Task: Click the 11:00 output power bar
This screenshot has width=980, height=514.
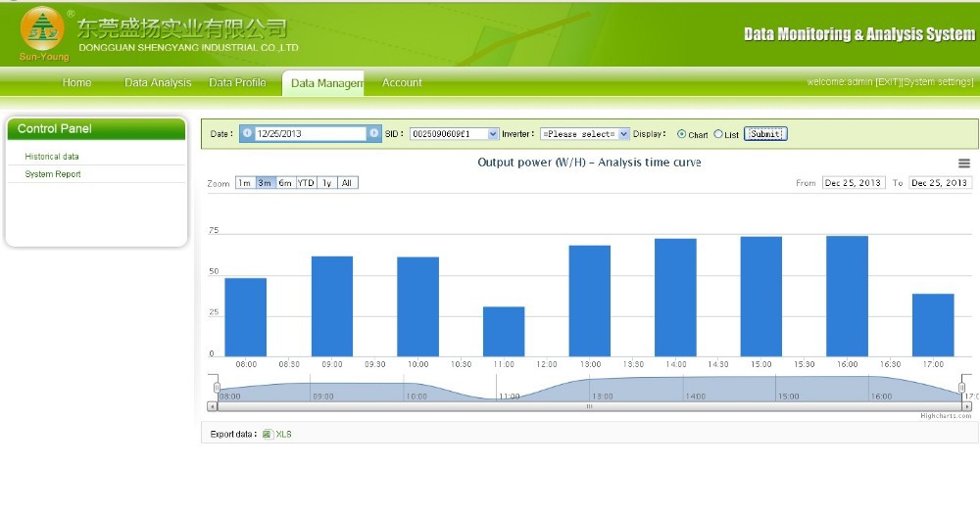Action: pyautogui.click(x=504, y=332)
